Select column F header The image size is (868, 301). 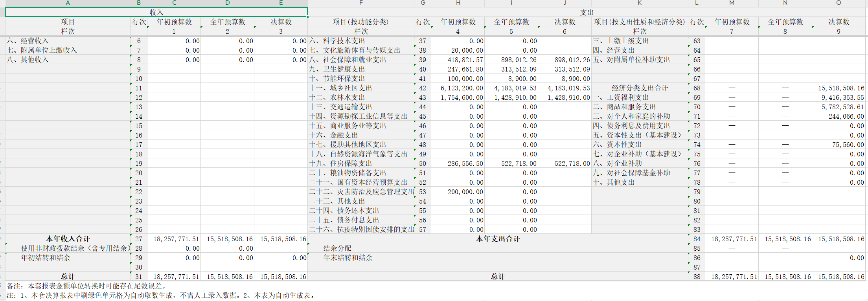click(x=360, y=3)
